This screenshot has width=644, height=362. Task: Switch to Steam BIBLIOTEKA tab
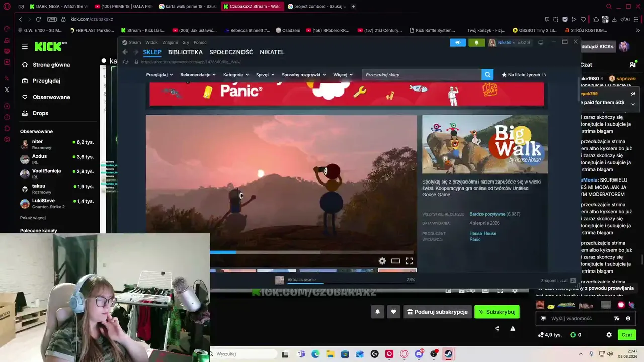point(185,52)
